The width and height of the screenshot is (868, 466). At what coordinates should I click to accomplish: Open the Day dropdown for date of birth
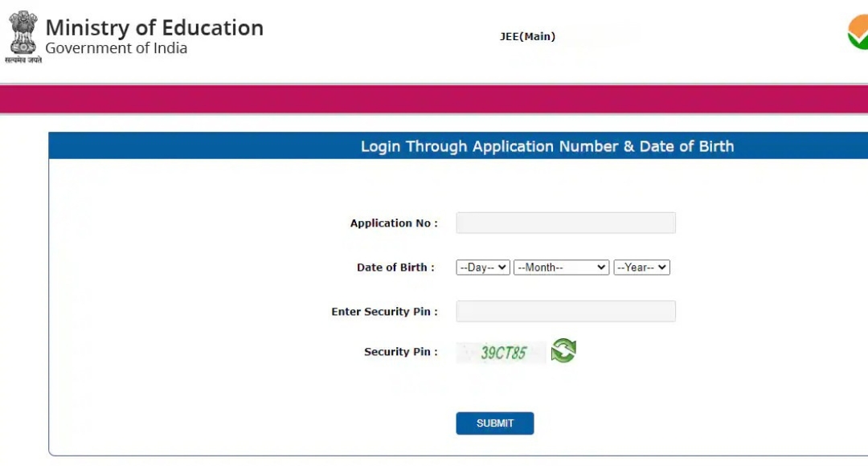pyautogui.click(x=483, y=268)
